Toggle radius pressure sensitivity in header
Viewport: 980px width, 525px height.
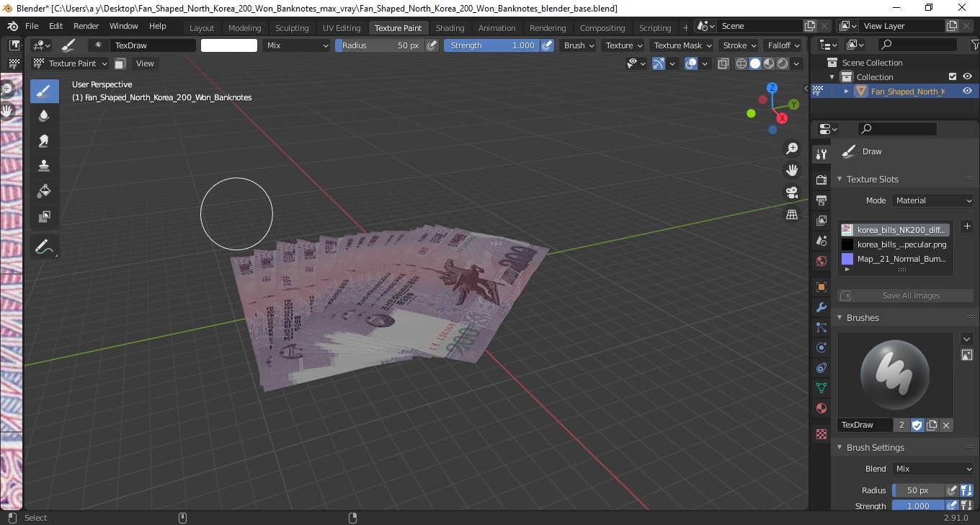point(432,45)
